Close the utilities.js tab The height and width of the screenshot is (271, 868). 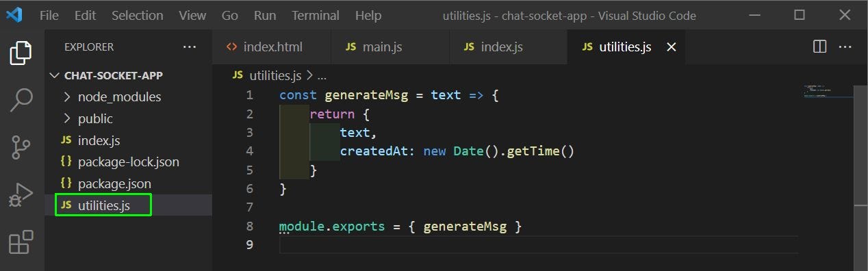pos(672,47)
